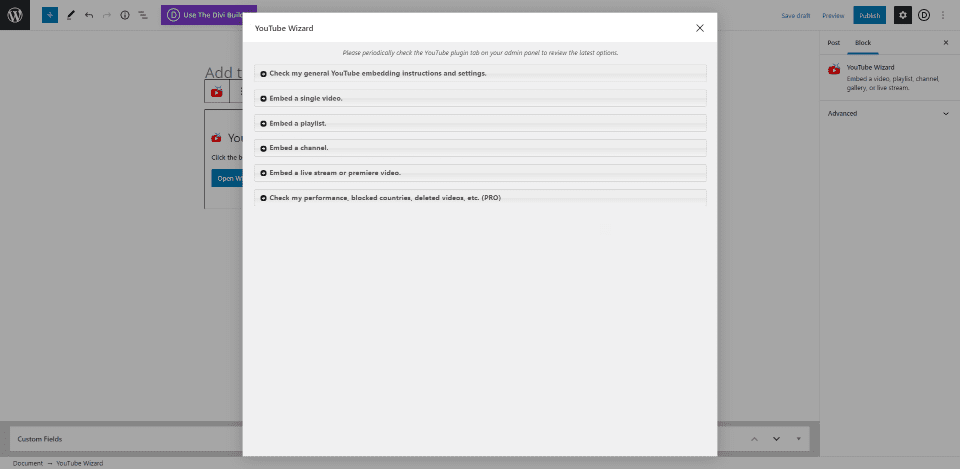Switch to the Block tab
960x469 pixels.
click(x=863, y=43)
